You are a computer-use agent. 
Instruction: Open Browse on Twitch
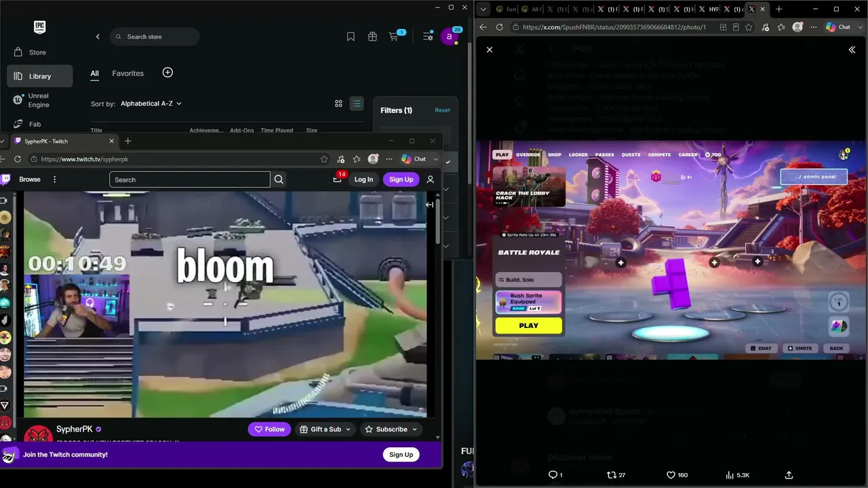point(30,180)
